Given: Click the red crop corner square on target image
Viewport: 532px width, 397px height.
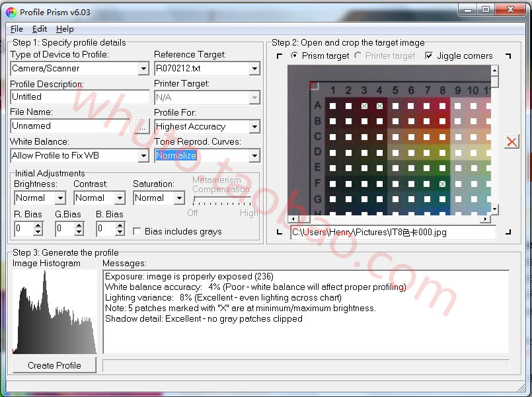Looking at the screenshot, I should coord(314,86).
